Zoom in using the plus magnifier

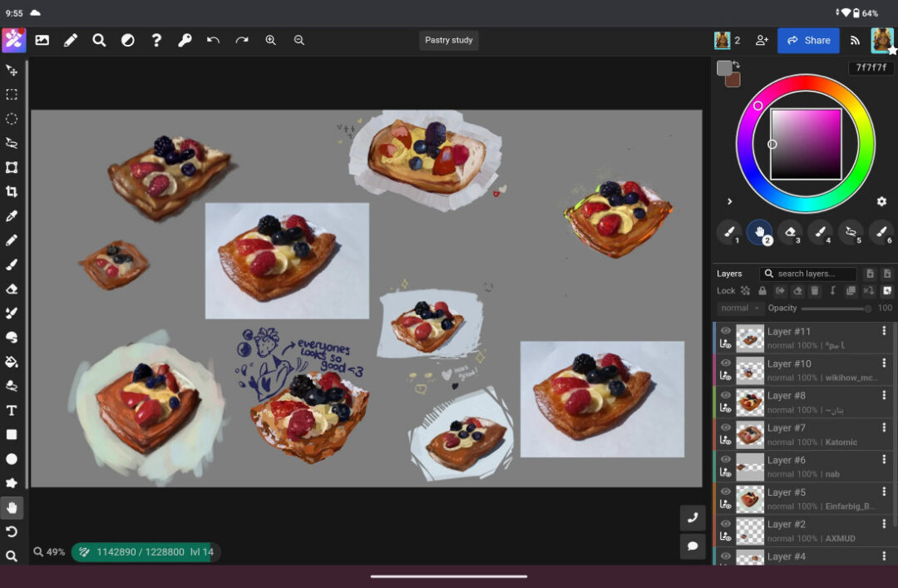pyautogui.click(x=270, y=40)
